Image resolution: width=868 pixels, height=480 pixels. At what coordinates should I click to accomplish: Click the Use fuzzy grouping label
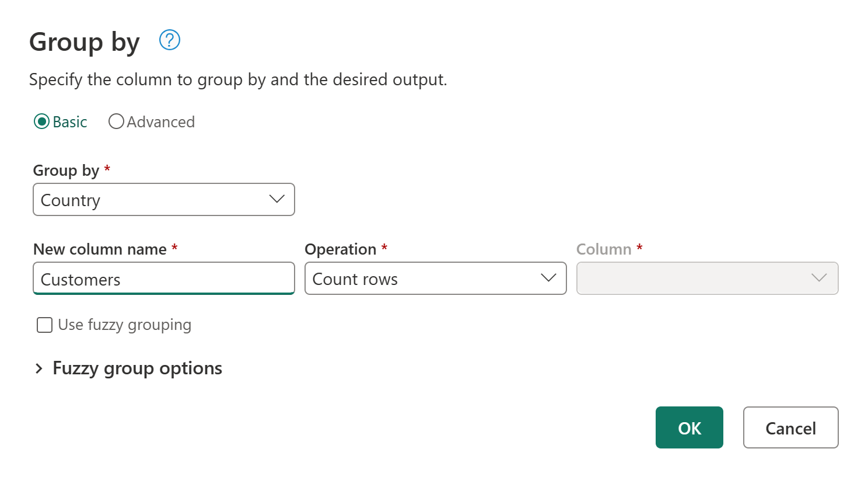coord(124,325)
